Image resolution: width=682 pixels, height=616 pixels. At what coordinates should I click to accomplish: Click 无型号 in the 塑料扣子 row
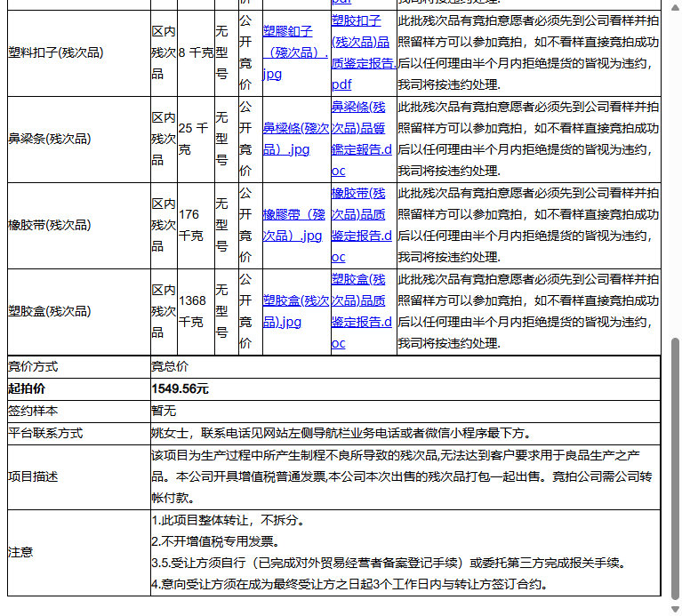222,52
